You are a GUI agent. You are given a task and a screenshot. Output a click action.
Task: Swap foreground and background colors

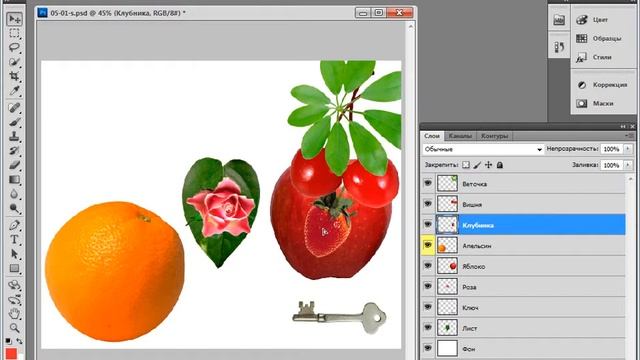[x=19, y=341]
